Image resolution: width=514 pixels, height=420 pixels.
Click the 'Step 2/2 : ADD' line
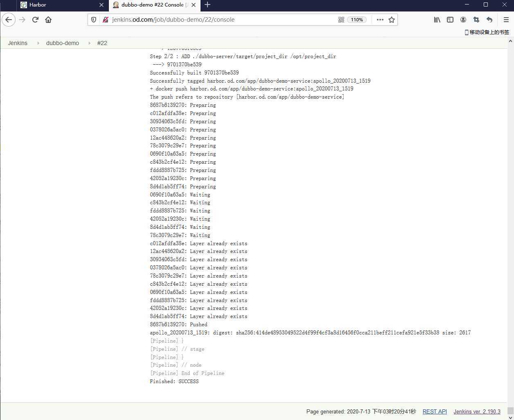(x=243, y=56)
